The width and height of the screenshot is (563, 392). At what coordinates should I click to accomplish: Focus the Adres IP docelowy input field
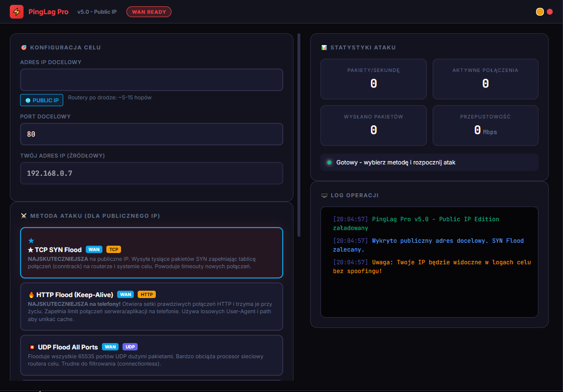pyautogui.click(x=151, y=80)
